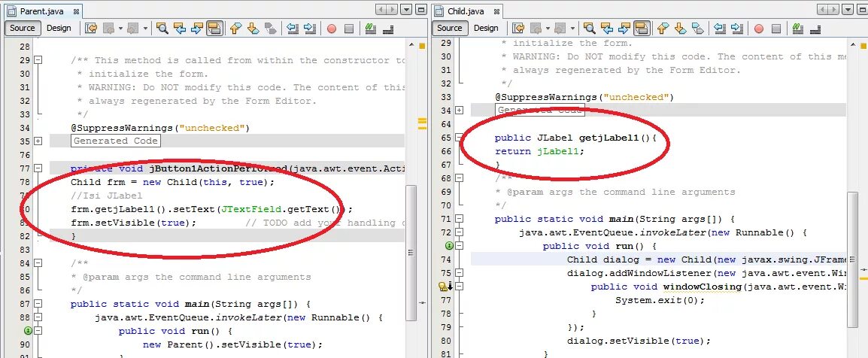Shift line left in Child.java editor
868x358 pixels.
pyautogui.click(x=720, y=29)
